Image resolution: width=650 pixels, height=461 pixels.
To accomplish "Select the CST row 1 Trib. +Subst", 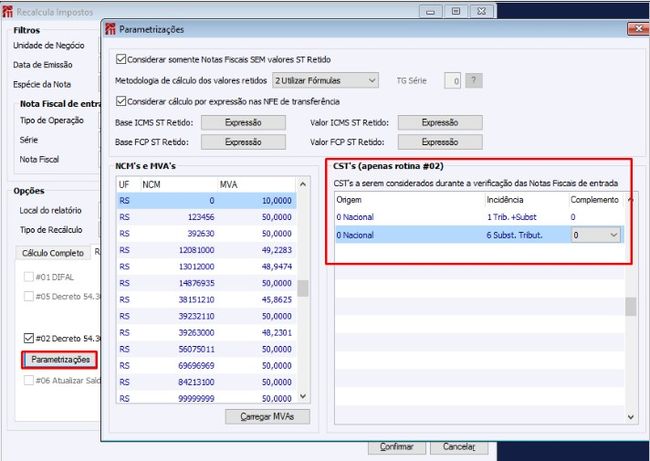I will coord(480,217).
